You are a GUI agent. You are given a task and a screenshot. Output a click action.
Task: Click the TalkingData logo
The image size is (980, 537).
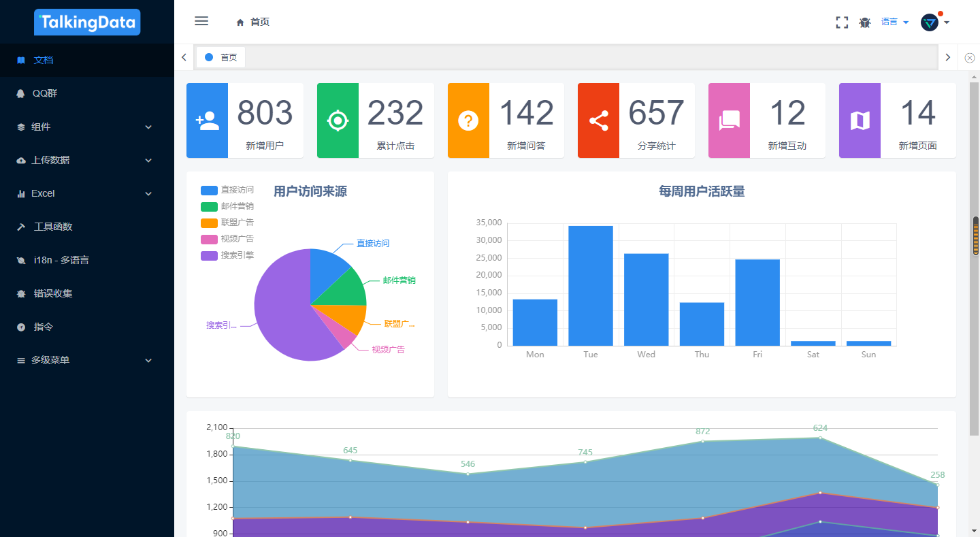point(87,22)
